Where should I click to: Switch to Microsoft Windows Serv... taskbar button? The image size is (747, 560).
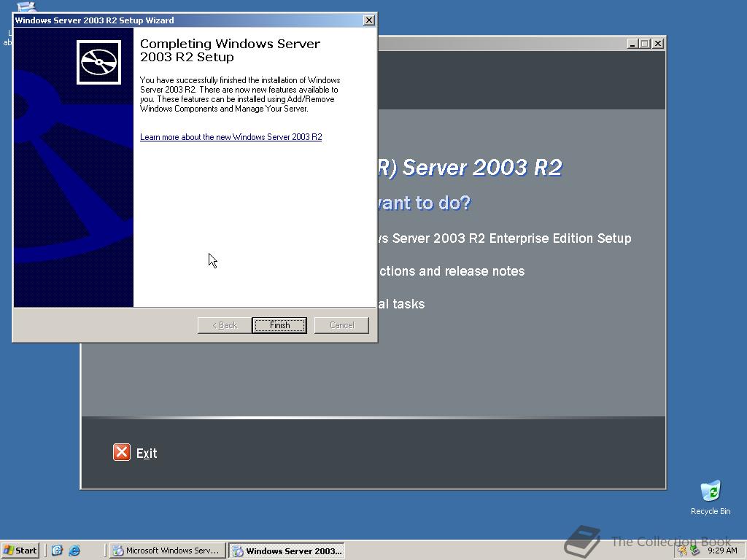pos(167,551)
